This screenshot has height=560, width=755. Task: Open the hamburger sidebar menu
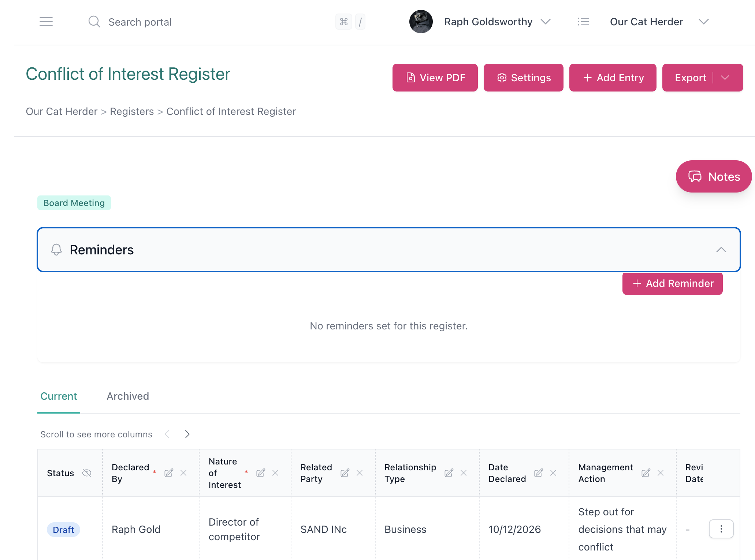click(46, 22)
